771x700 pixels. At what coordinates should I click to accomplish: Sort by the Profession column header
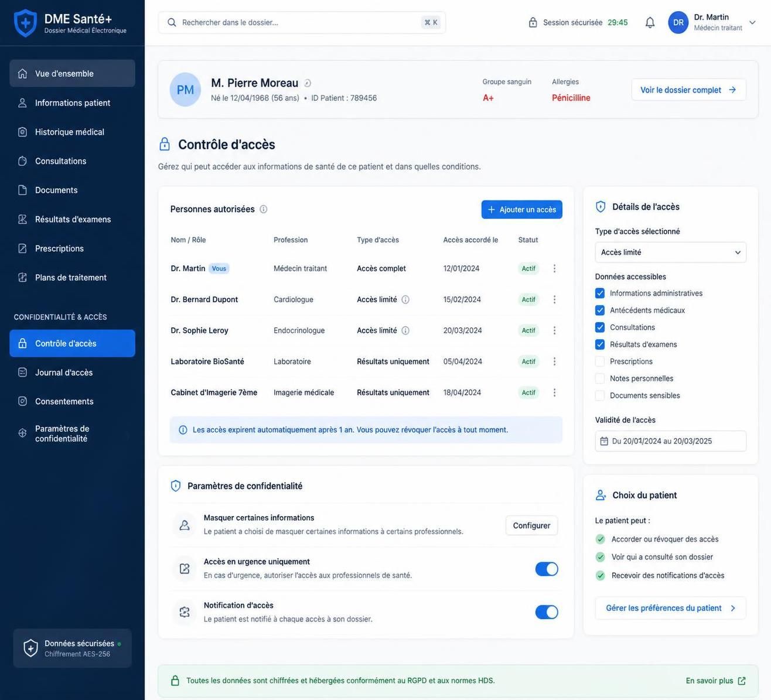pyautogui.click(x=291, y=240)
